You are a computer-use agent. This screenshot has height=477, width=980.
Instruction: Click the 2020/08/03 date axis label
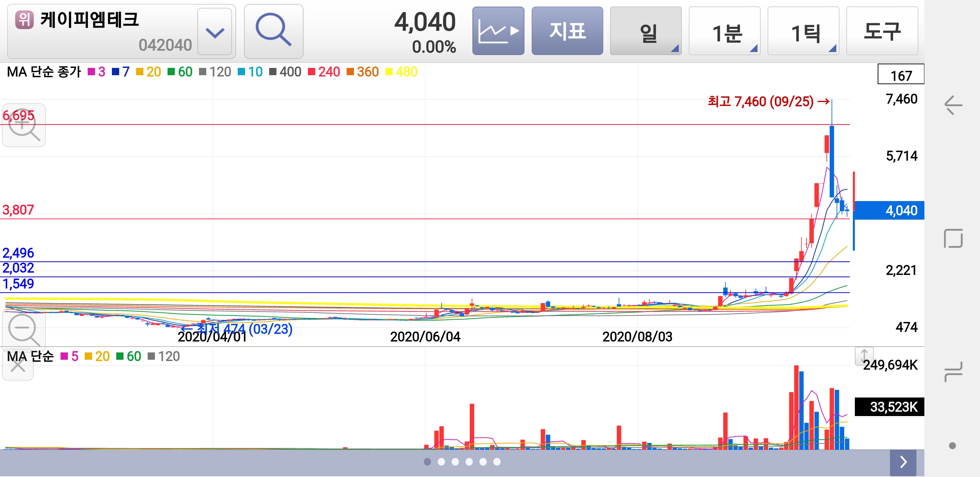637,337
